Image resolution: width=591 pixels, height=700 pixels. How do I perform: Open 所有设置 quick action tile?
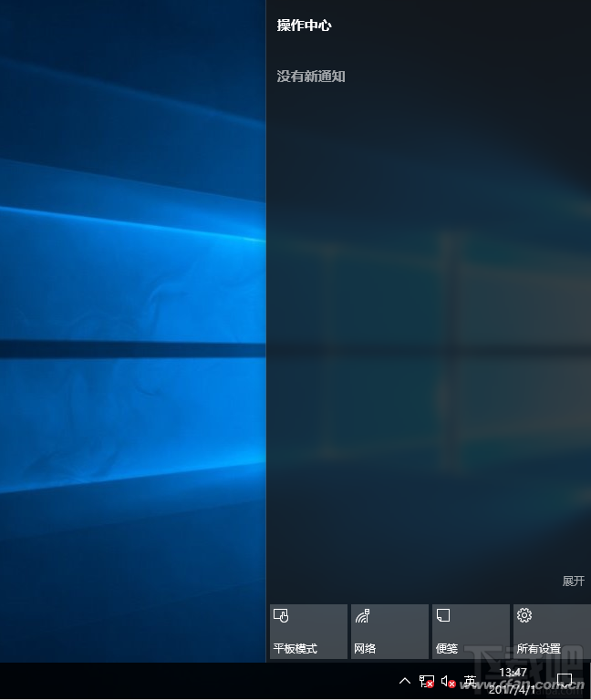tap(552, 632)
